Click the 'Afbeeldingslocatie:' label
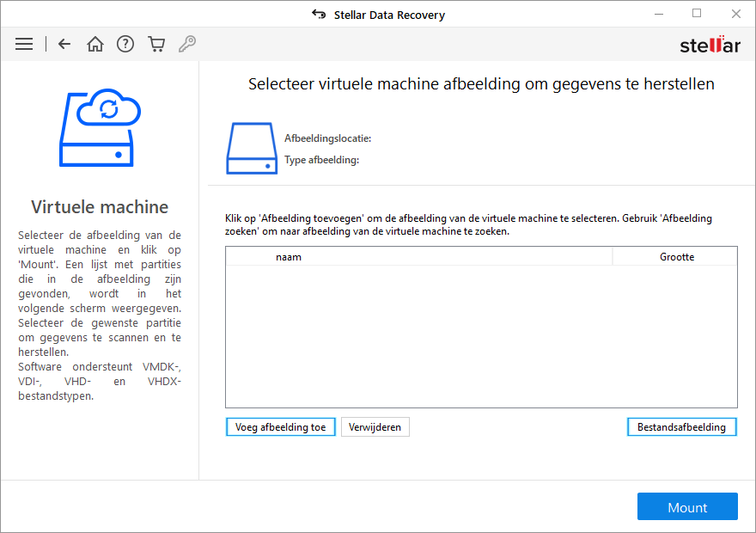Screen dimensions: 756x533 pos(328,138)
